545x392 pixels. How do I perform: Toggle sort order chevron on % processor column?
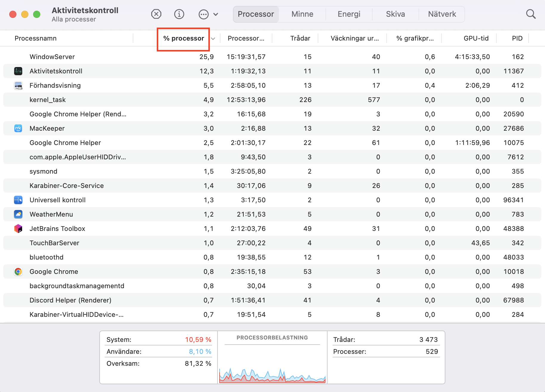click(213, 38)
